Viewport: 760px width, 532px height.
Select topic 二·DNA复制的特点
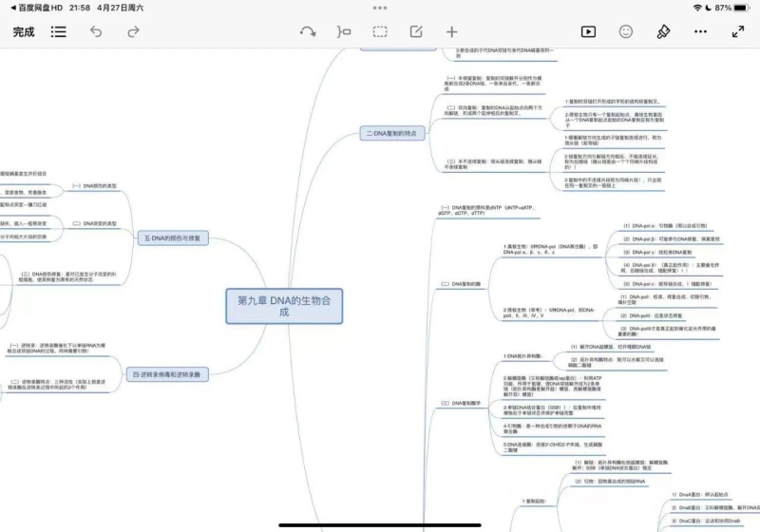pyautogui.click(x=392, y=133)
